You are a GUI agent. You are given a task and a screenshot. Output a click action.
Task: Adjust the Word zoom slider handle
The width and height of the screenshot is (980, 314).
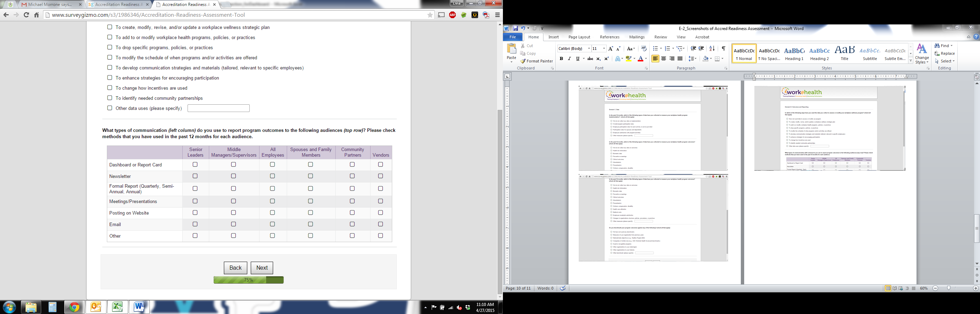[x=949, y=289]
